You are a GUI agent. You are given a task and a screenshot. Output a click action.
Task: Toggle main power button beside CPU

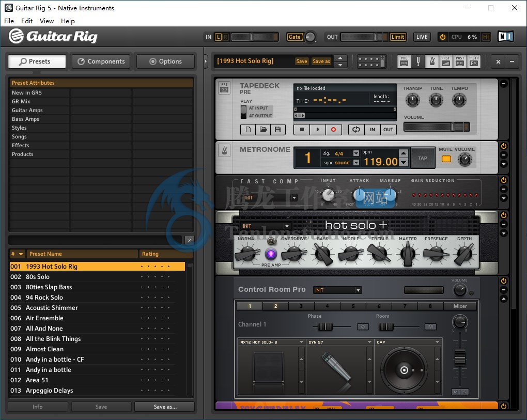tap(443, 37)
